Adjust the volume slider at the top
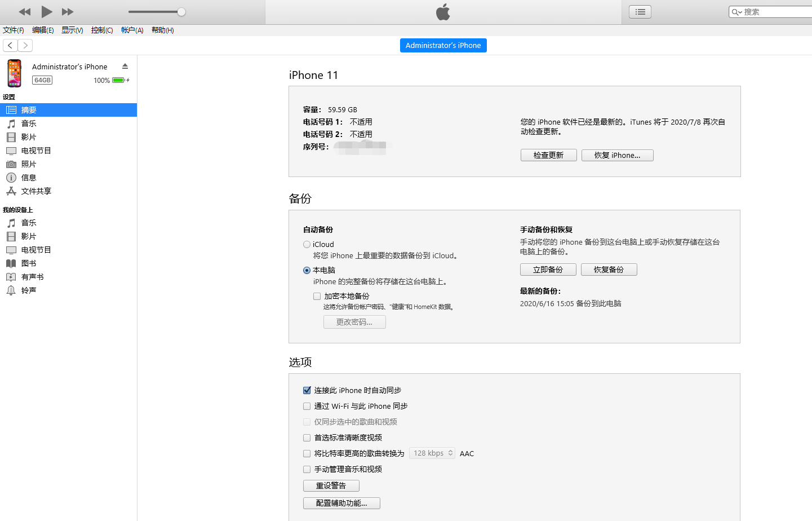This screenshot has width=812, height=521. pyautogui.click(x=181, y=11)
